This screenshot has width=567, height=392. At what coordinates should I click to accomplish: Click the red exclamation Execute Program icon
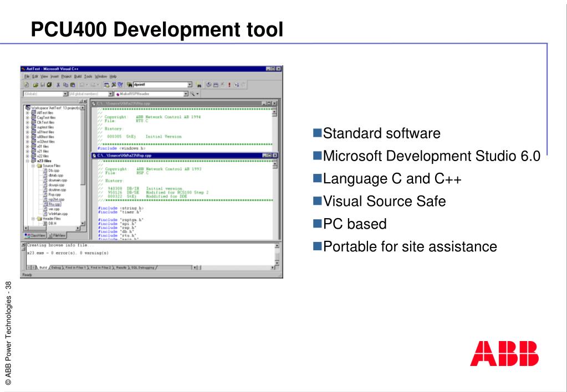pos(229,85)
